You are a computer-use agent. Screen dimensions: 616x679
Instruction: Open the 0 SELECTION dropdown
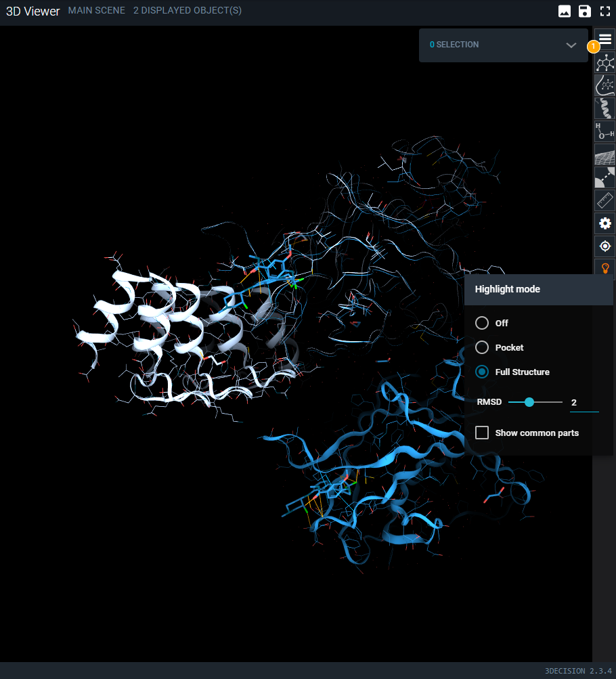(x=504, y=45)
